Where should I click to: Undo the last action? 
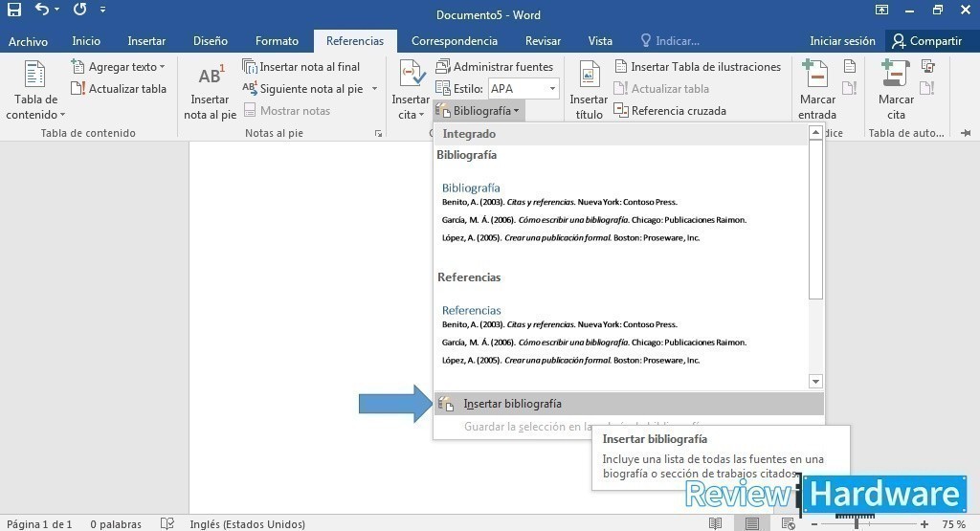[x=42, y=10]
